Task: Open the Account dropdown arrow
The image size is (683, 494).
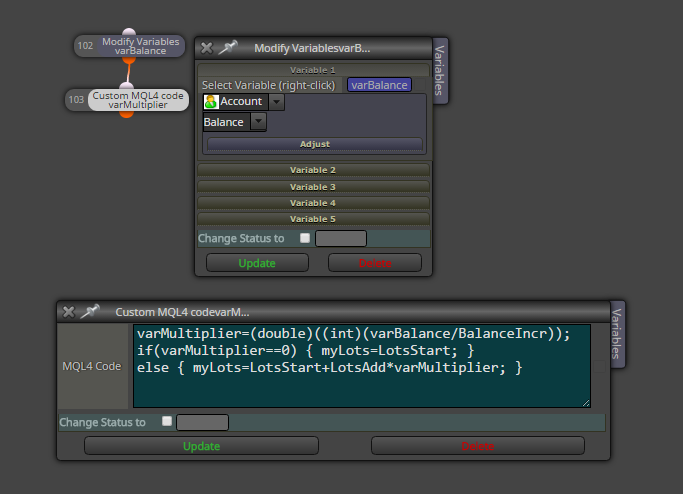Action: click(x=276, y=102)
